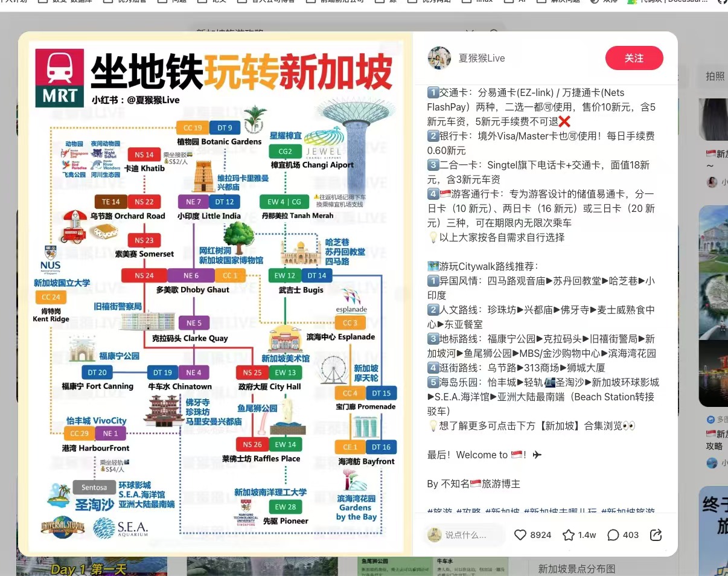Click the 8924 likes count
The image size is (728, 576).
(541, 535)
